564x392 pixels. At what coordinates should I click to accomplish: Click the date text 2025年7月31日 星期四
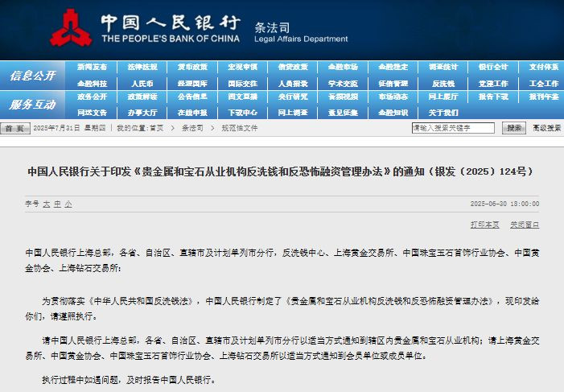[x=69, y=128]
